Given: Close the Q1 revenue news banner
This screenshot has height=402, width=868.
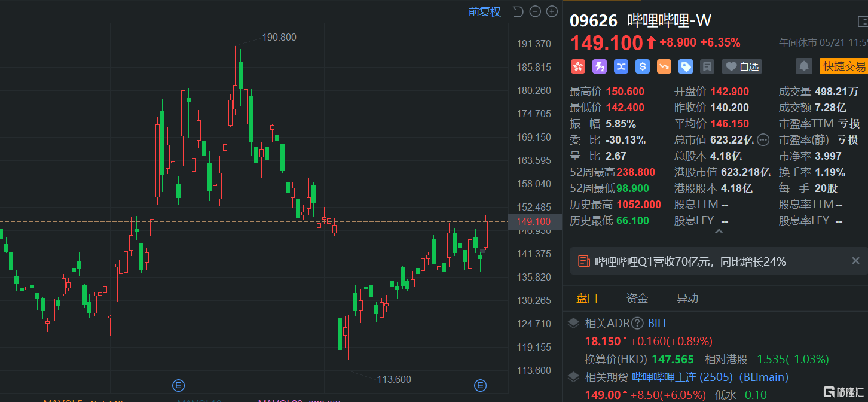Looking at the screenshot, I should click(855, 261).
